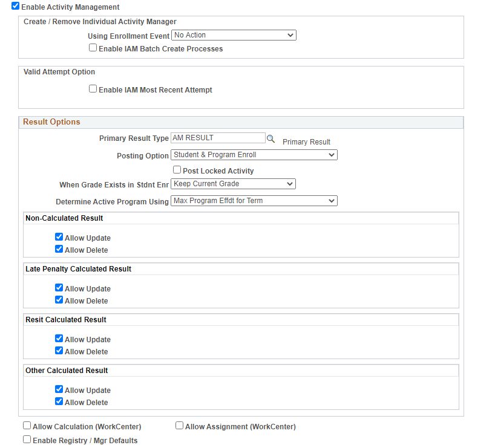Open the Posting Option dropdown

[x=254, y=155]
